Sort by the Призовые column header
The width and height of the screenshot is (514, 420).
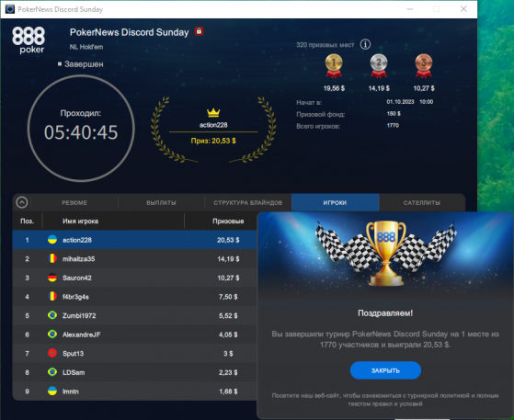221,221
